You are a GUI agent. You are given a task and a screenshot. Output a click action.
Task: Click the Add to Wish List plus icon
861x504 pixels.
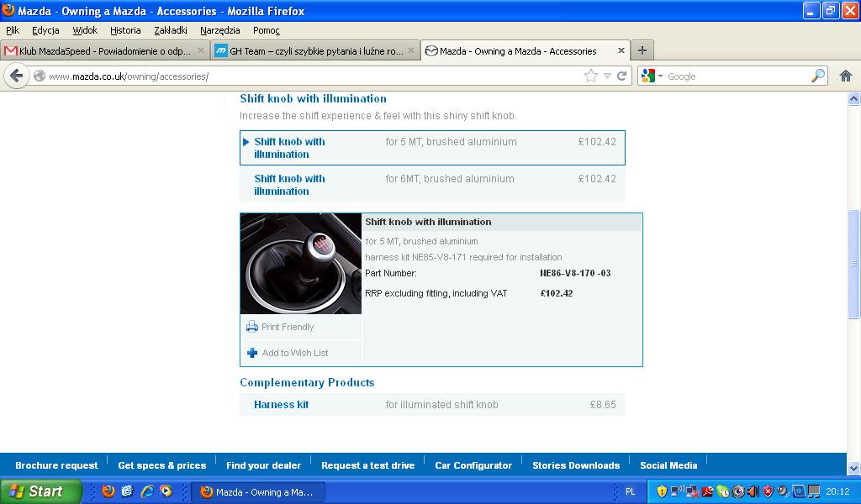pyautogui.click(x=252, y=353)
